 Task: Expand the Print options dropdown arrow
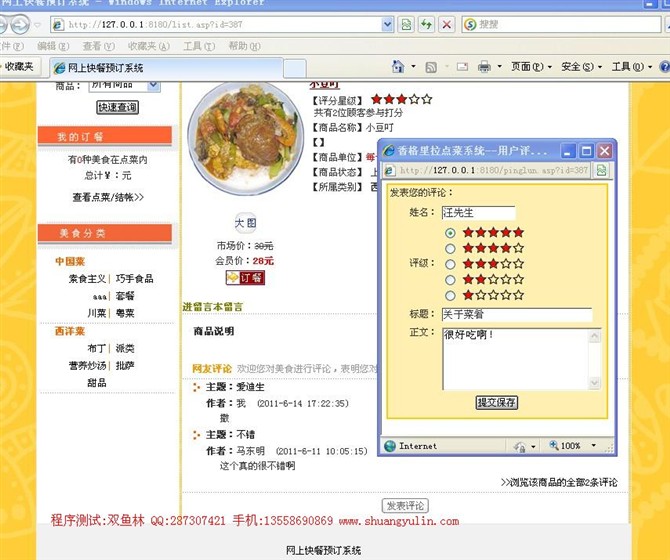pyautogui.click(x=499, y=66)
